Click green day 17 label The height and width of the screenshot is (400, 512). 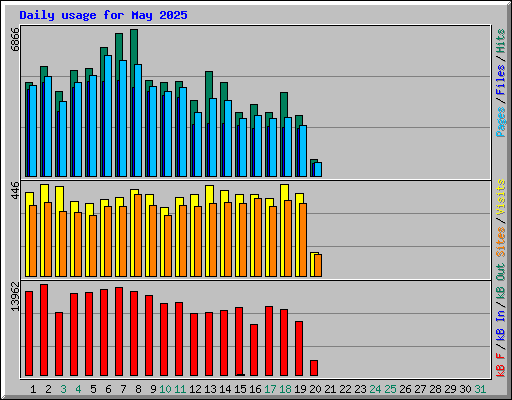[x=270, y=389]
